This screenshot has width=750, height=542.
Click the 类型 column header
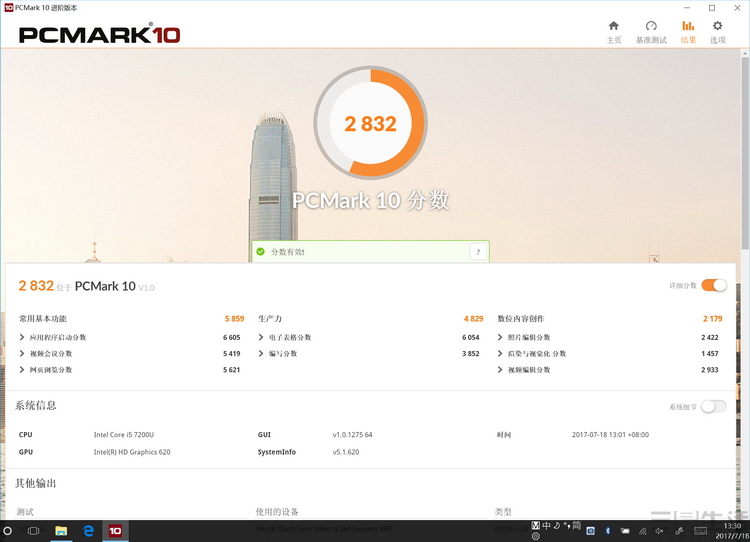(503, 512)
